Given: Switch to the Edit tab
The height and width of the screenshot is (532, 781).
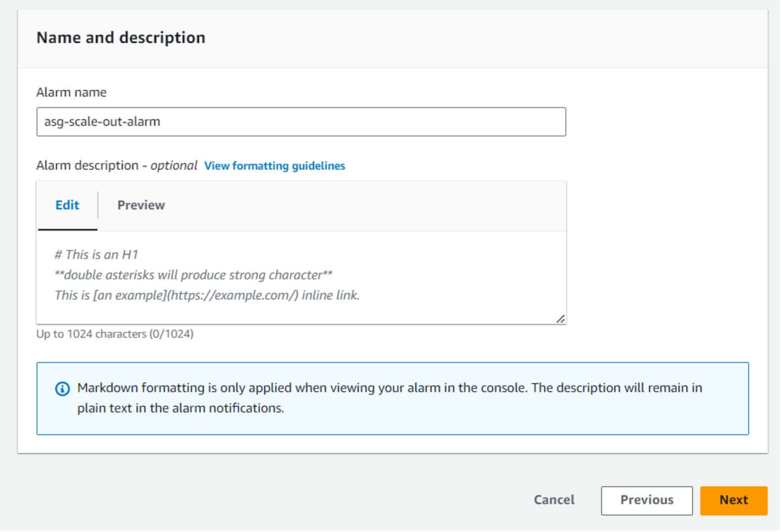Looking at the screenshot, I should coord(67,205).
